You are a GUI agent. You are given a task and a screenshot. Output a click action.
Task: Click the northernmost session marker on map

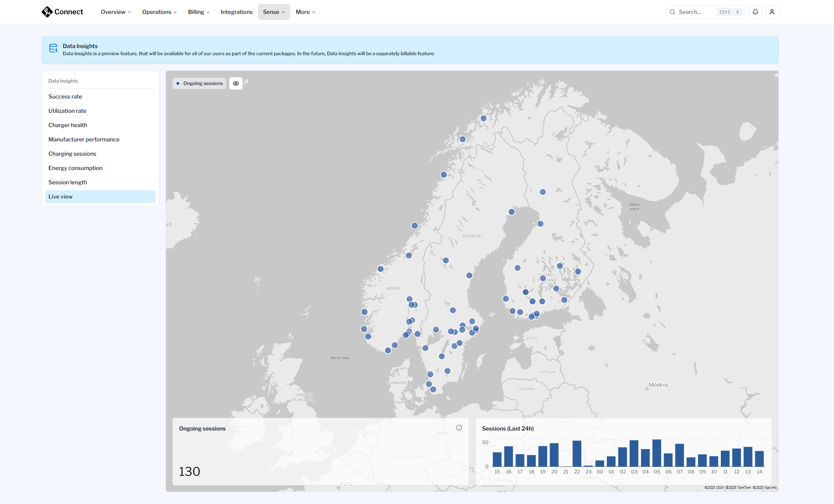(483, 118)
